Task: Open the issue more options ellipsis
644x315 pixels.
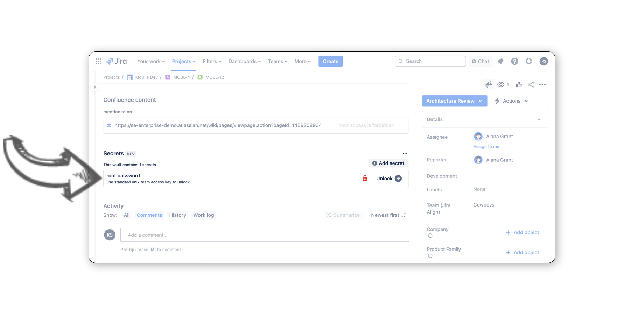Action: coord(542,84)
